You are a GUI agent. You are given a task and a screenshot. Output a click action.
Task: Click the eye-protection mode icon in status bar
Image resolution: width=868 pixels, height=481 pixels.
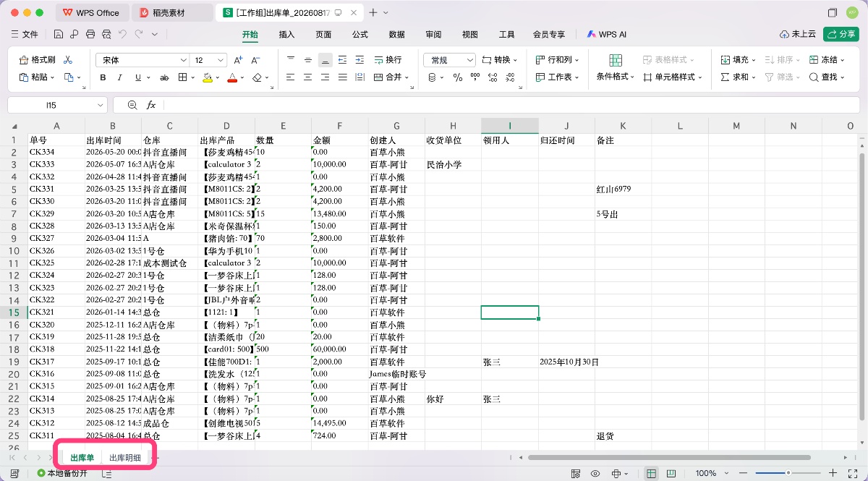click(x=595, y=473)
